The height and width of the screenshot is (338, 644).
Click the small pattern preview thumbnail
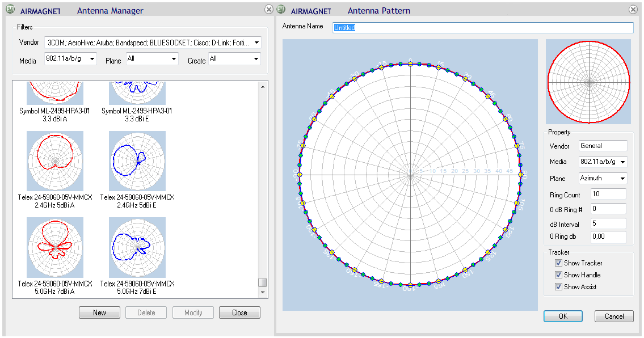click(x=588, y=82)
